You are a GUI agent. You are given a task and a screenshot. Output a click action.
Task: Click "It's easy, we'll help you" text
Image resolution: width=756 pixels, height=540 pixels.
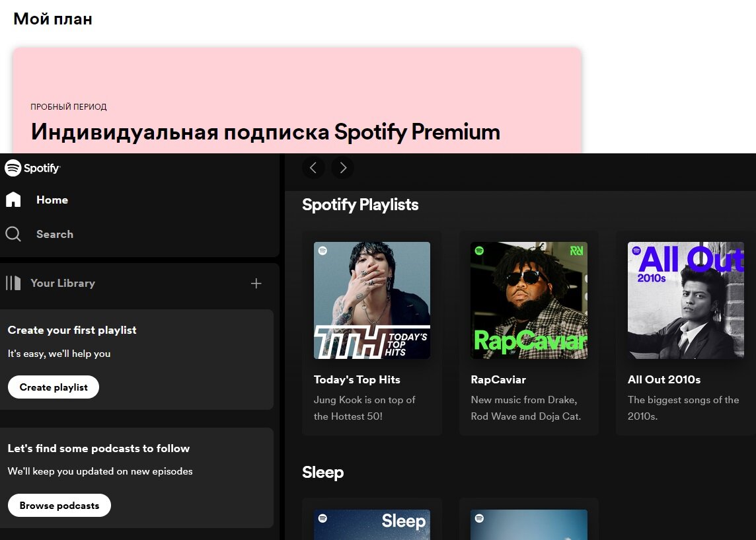click(59, 354)
